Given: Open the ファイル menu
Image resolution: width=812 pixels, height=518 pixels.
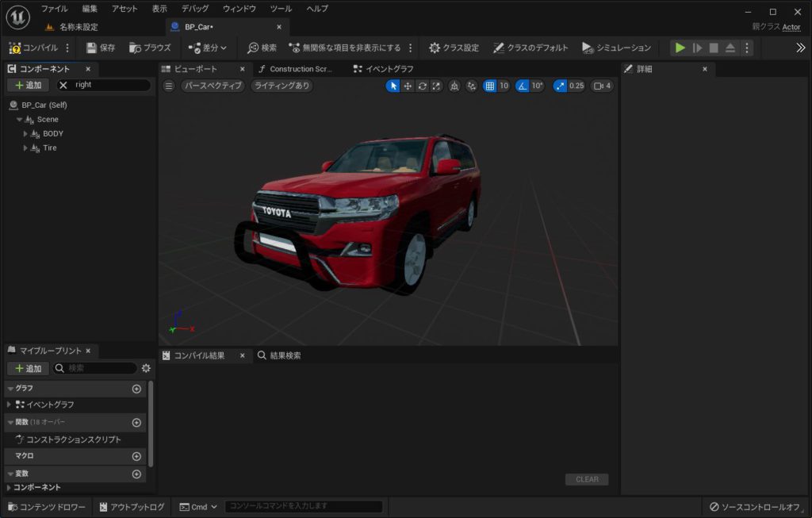Looking at the screenshot, I should [x=55, y=9].
